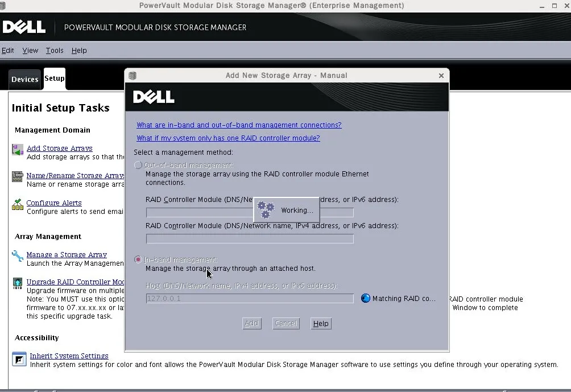Click the Array Management heading

(48, 237)
